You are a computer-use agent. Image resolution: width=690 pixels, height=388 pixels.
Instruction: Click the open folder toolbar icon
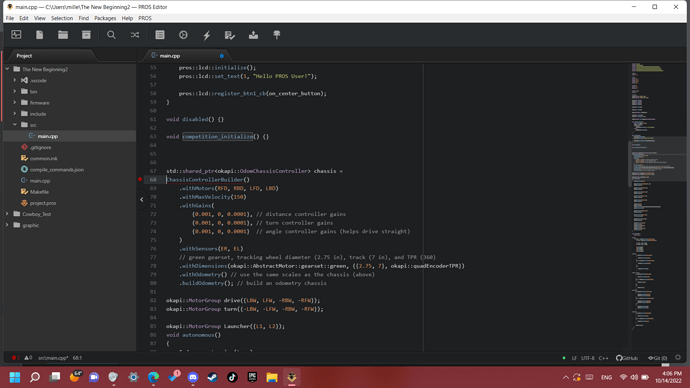(x=63, y=35)
